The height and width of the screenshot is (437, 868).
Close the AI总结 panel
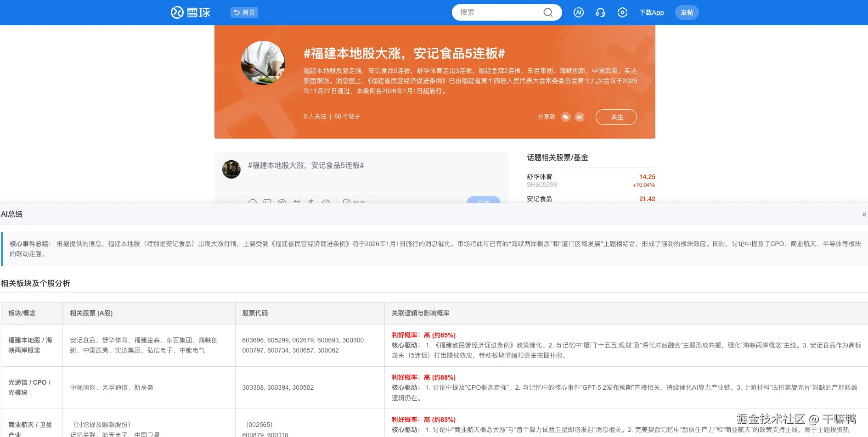click(x=864, y=214)
